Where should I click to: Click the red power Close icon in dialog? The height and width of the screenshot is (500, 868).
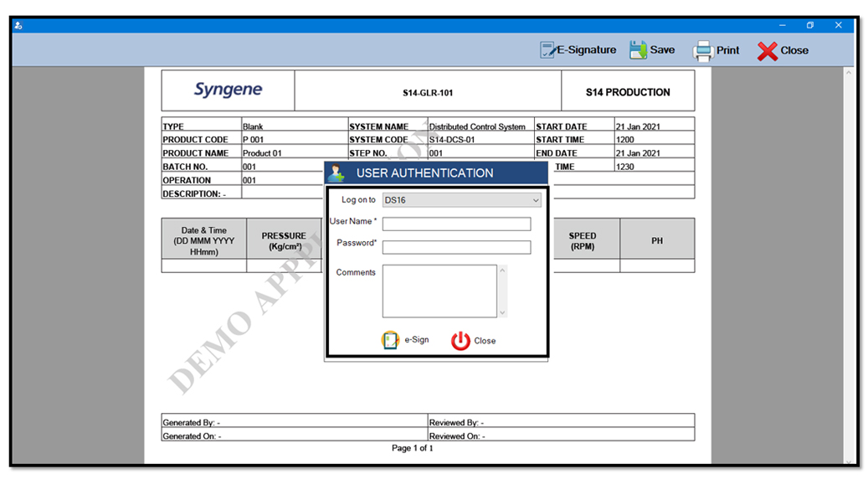(x=460, y=341)
